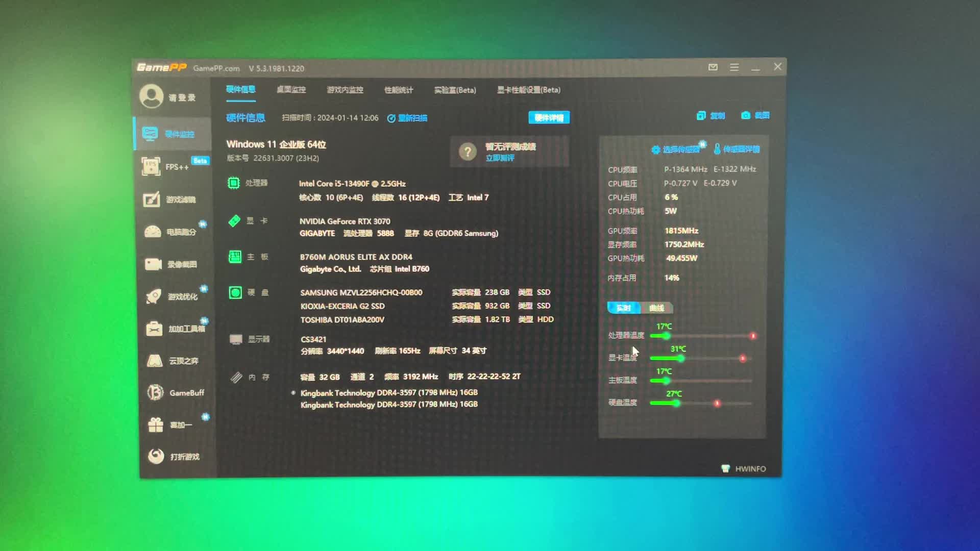Click the 显卡温度 temperature slider
980x551 pixels.
701,358
